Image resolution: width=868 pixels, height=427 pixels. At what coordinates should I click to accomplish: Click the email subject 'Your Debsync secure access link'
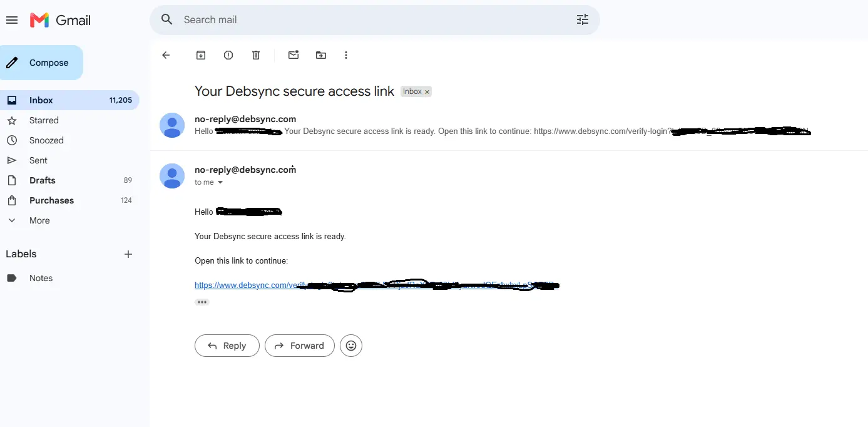coord(294,91)
